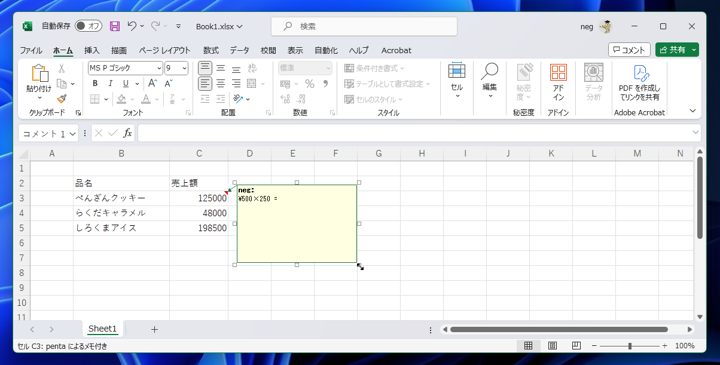Select Bottom Align in alignment group

[x=236, y=68]
